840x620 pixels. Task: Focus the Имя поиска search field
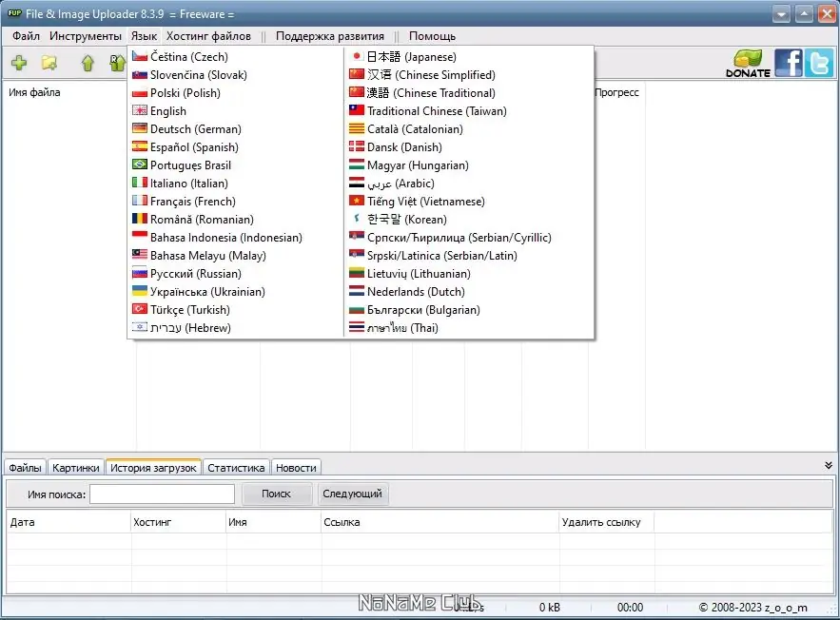[163, 494]
